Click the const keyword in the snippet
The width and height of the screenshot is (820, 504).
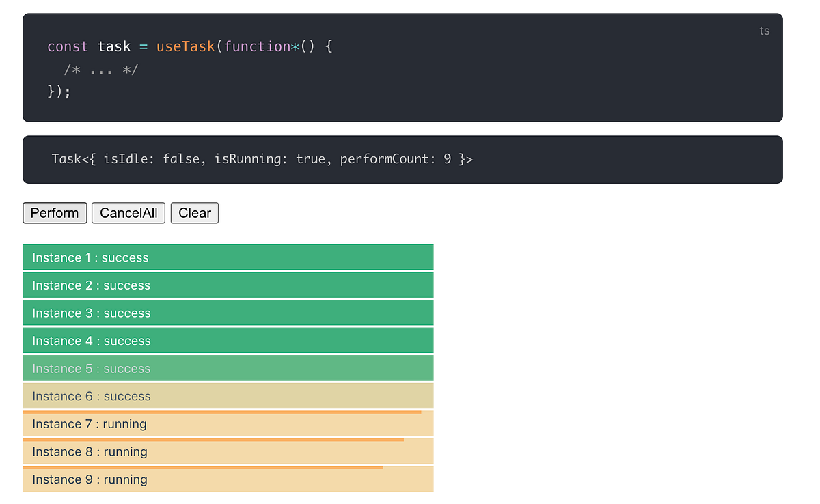point(67,46)
